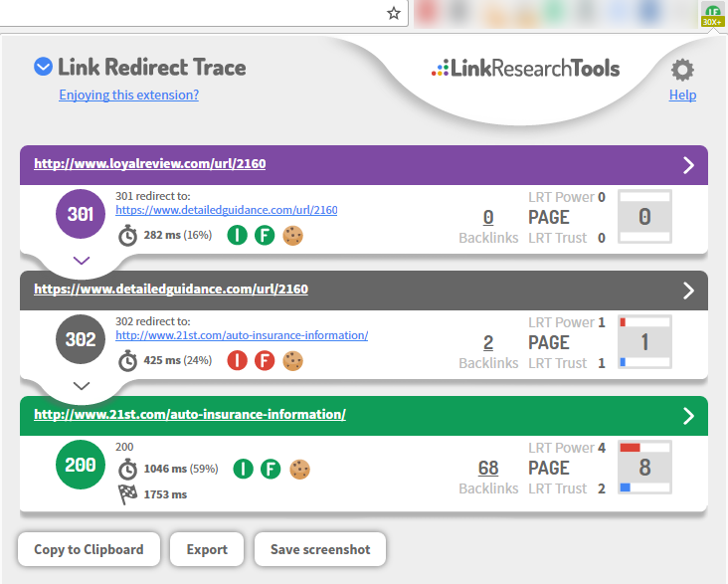Click the '1753 ms' total time text
This screenshot has width=728, height=584.
165,494
